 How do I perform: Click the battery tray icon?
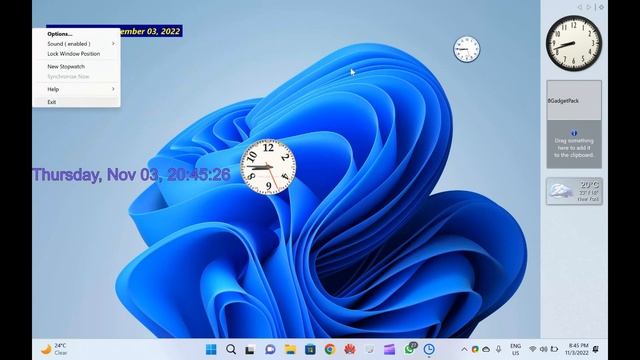pos(554,349)
